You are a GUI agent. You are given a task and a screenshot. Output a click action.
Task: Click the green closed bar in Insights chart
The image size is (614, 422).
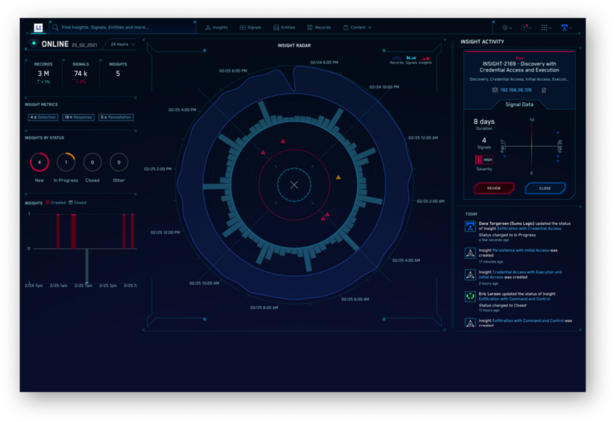pyautogui.click(x=87, y=266)
